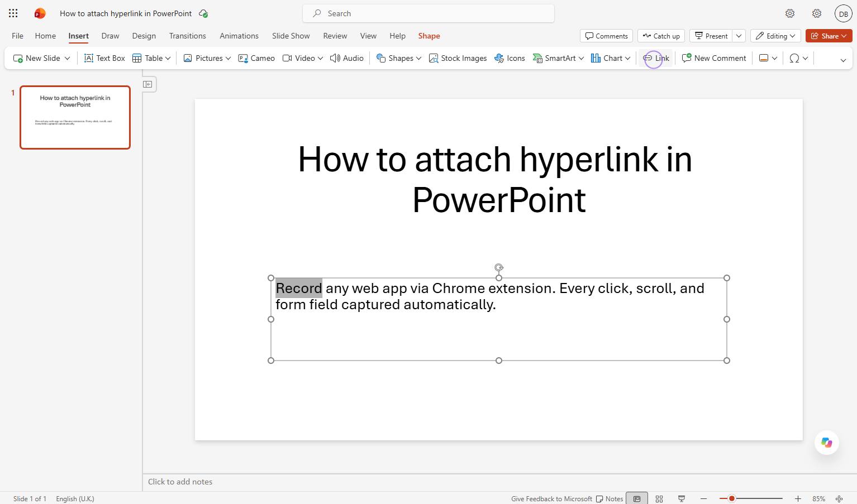857x504 pixels.
Task: Click Give Feedback to Microsoft
Action: click(x=551, y=498)
